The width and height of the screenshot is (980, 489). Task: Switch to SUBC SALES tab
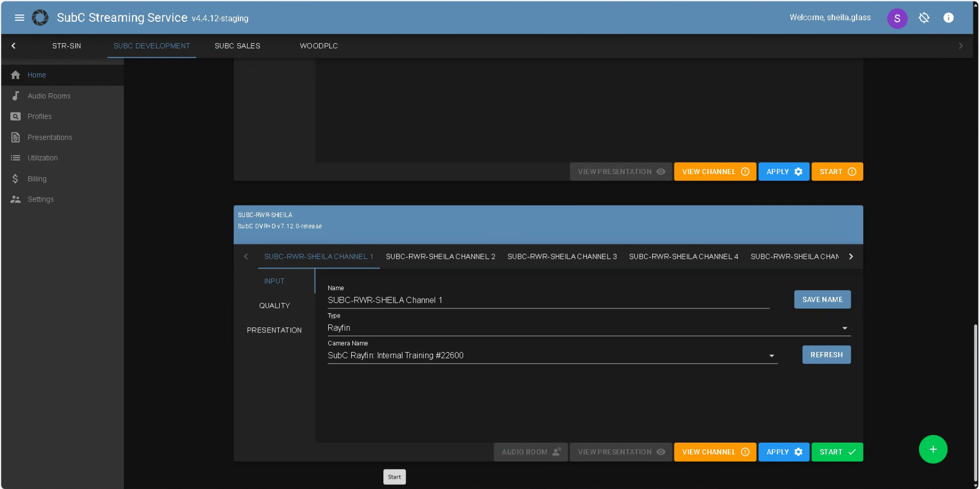point(237,46)
